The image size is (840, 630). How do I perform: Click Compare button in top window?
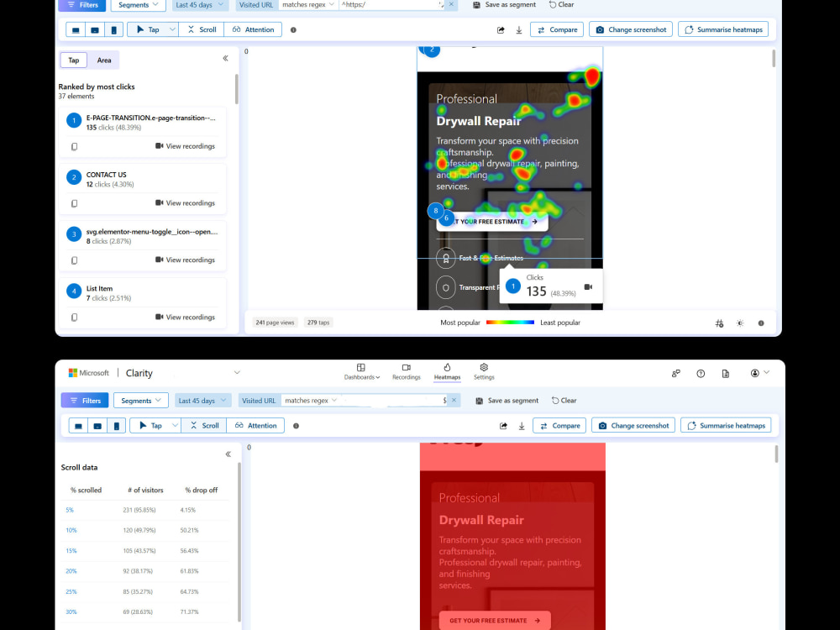[557, 30]
